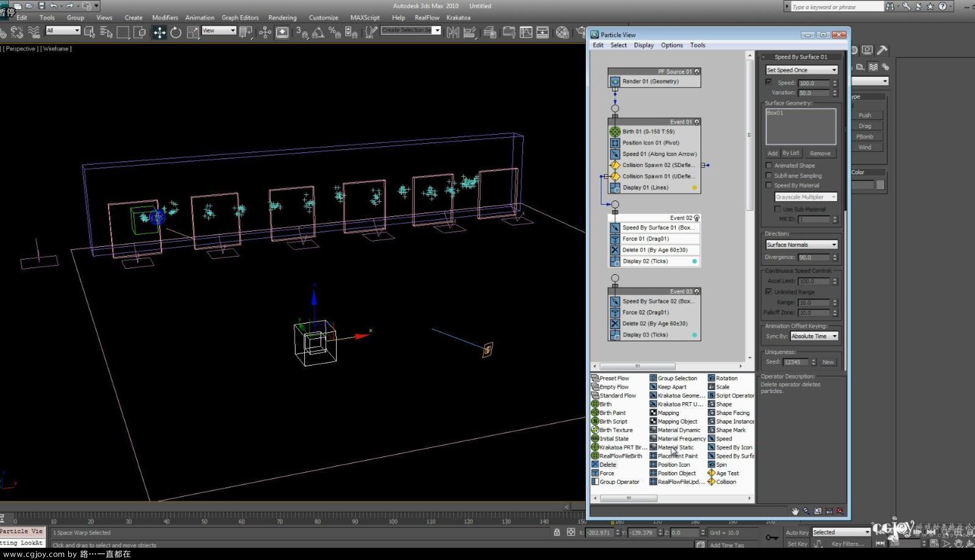Viewport: 975px width, 560px height.
Task: Open Particle View's Options menu
Action: click(x=671, y=45)
